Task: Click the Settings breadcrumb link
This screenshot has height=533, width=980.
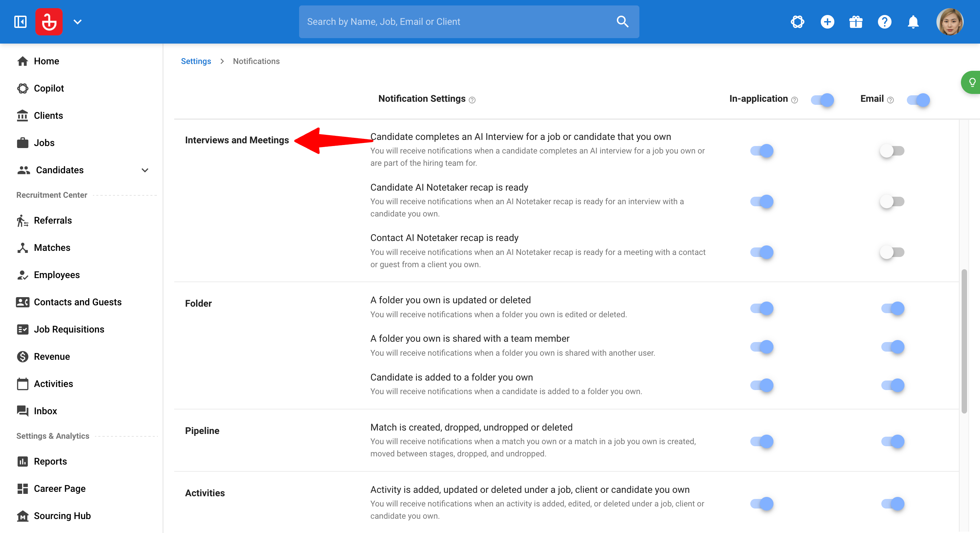Action: coord(196,61)
